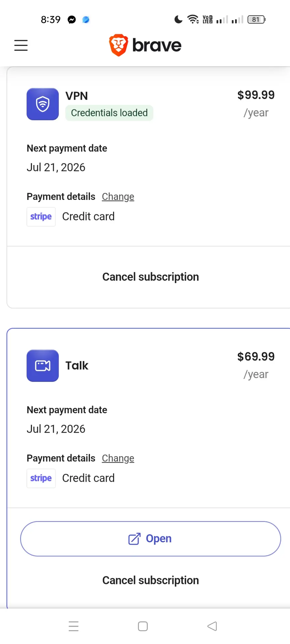Tap the Credentials loaded badge
Screen dimensions: 290x644
[x=109, y=113]
